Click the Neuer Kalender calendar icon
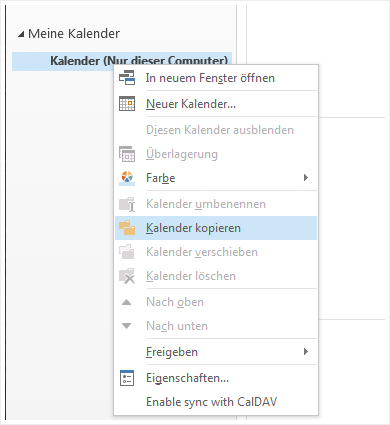Viewport: 390px width, 425px height. click(x=127, y=104)
